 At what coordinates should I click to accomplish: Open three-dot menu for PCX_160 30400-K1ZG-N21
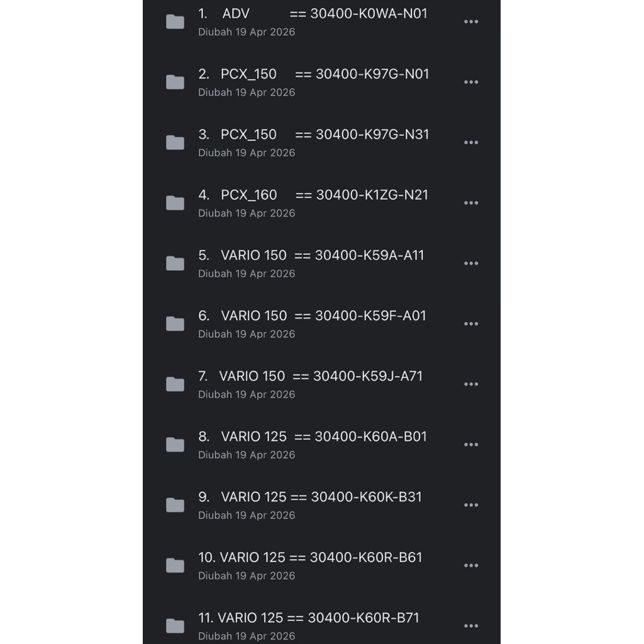[x=470, y=203]
